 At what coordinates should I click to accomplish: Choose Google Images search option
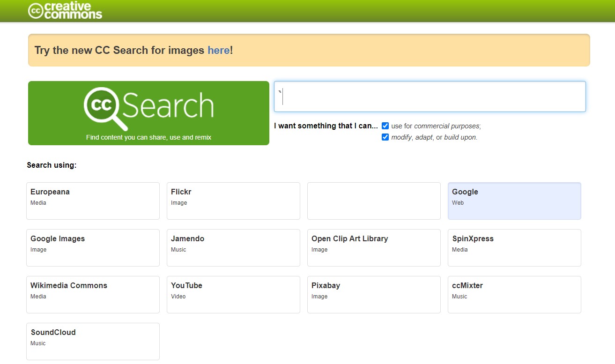click(93, 248)
